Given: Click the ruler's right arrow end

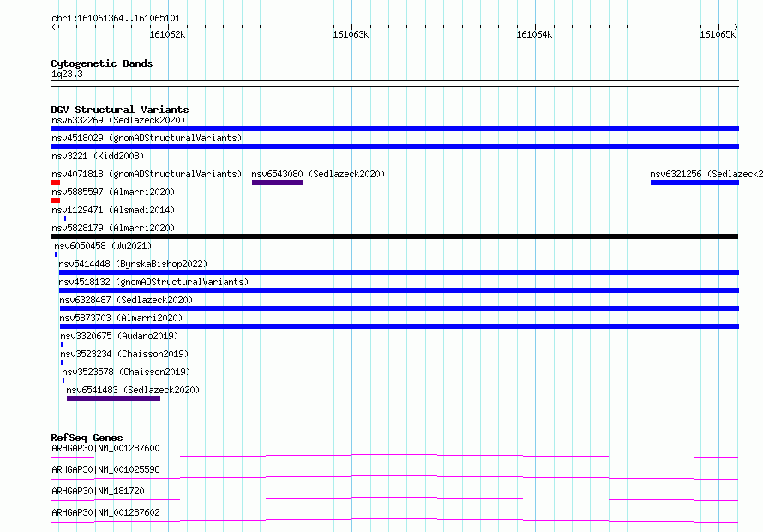Looking at the screenshot, I should point(736,27).
